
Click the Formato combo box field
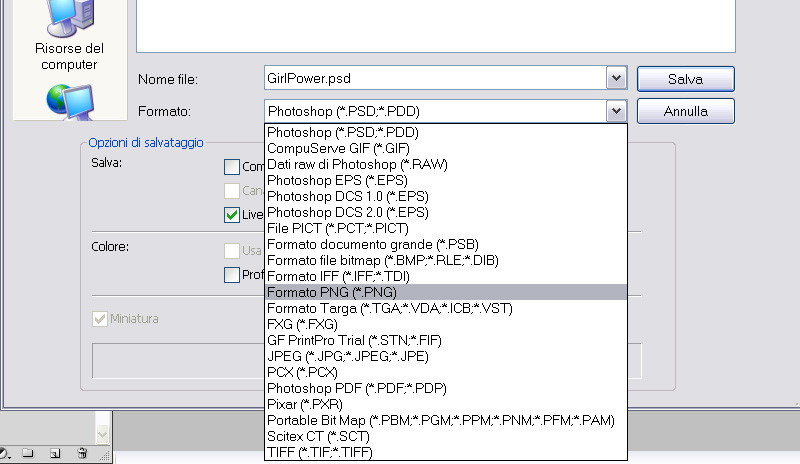pyautogui.click(x=435, y=111)
